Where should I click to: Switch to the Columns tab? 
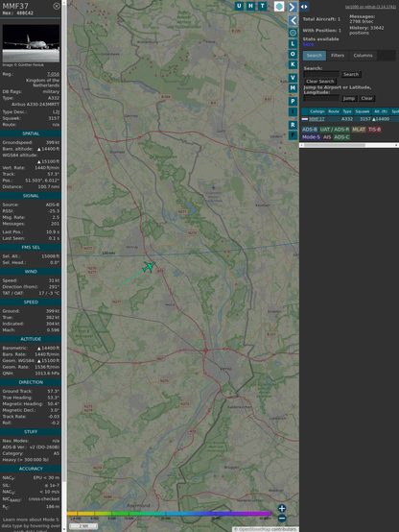(363, 56)
